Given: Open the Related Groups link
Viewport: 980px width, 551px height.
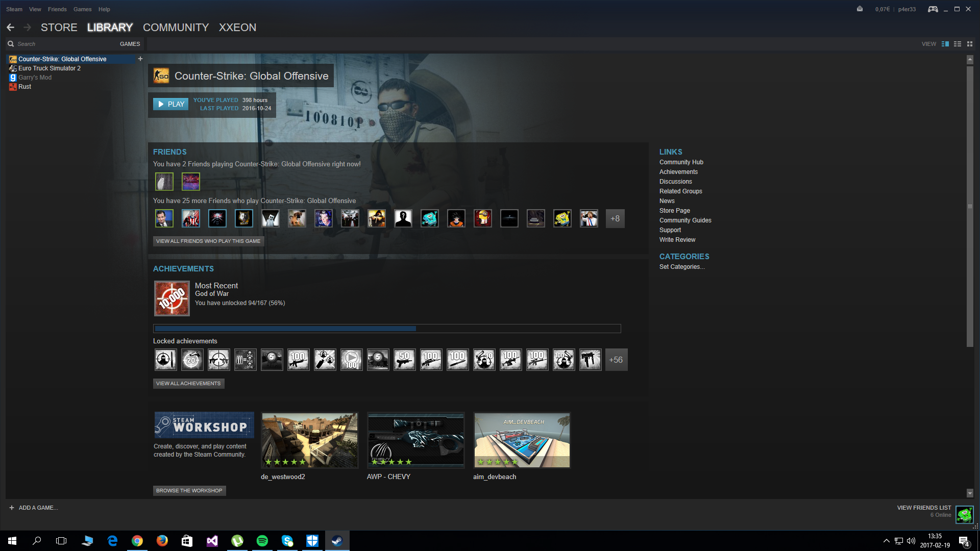Looking at the screenshot, I should 681,191.
